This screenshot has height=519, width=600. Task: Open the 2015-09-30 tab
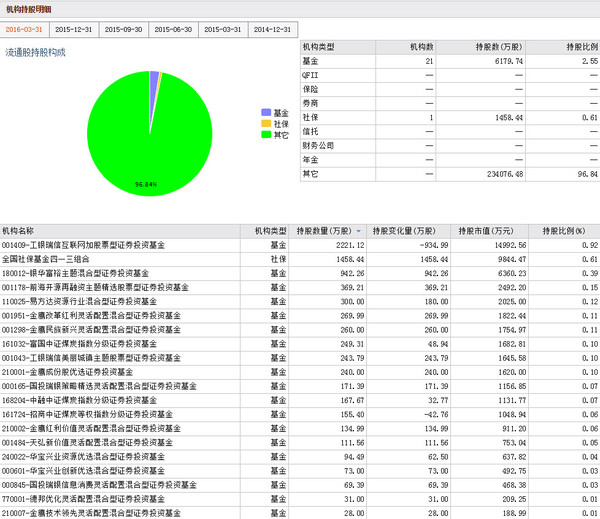tap(124, 29)
